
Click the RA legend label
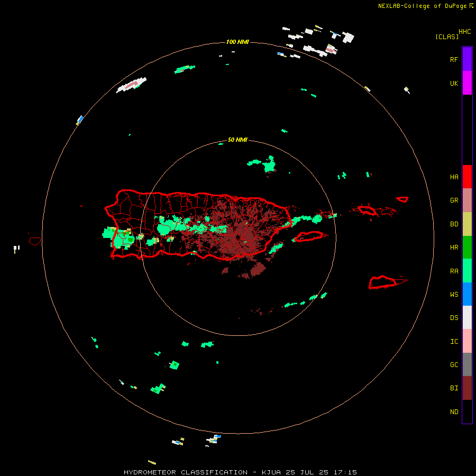454,271
